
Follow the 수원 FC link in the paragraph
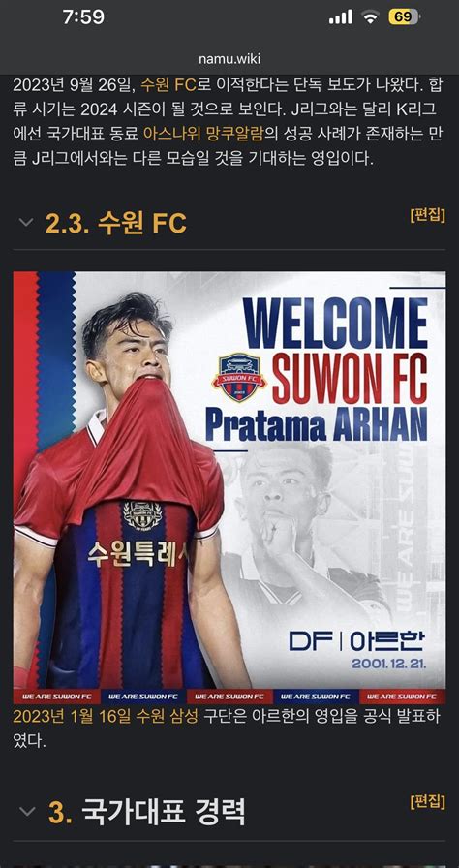click(x=168, y=85)
